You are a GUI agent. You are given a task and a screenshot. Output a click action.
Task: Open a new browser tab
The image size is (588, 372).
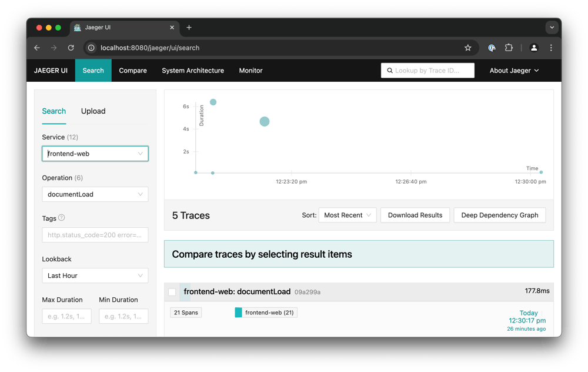(x=189, y=28)
